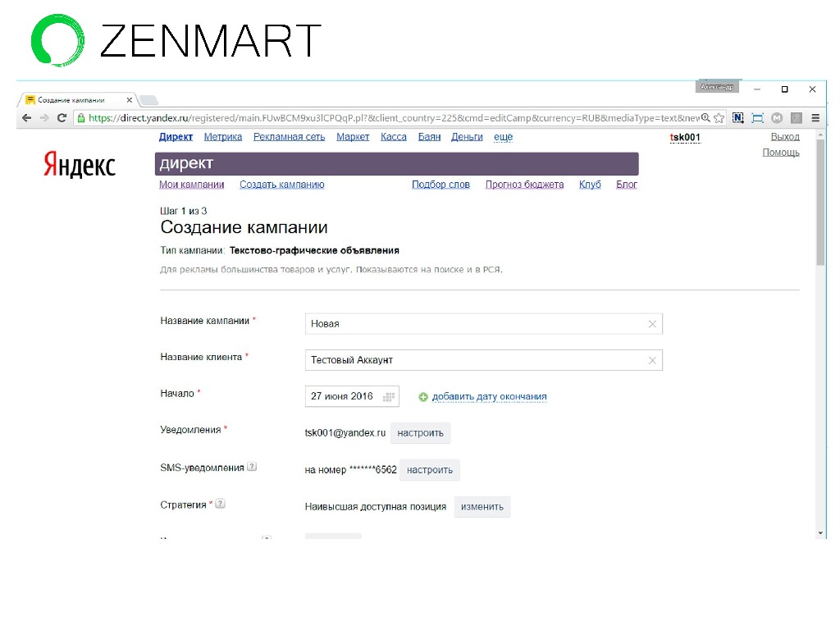840x630 pixels.
Task: Open Рекламная сеть link
Action: tap(290, 137)
